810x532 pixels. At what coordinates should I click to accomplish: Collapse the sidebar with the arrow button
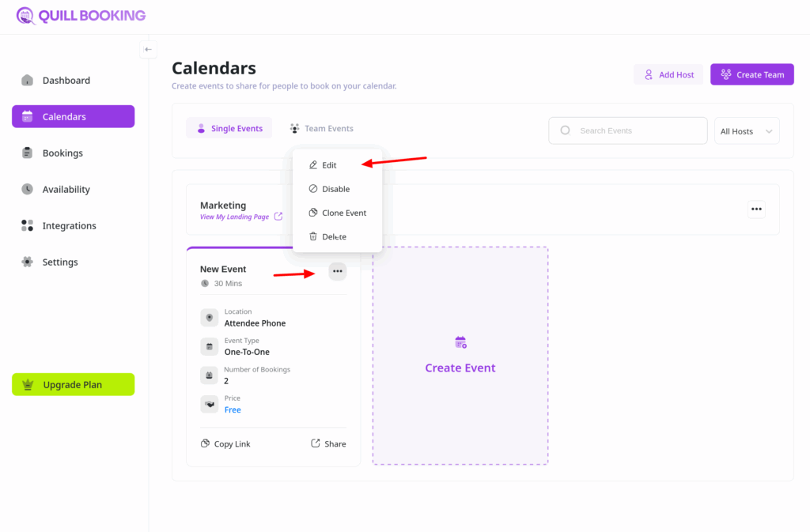[148, 49]
